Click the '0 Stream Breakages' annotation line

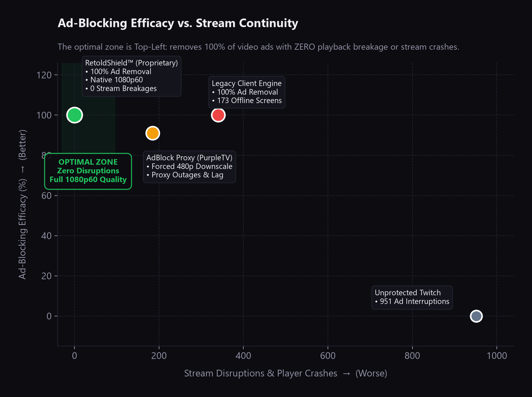coord(121,89)
